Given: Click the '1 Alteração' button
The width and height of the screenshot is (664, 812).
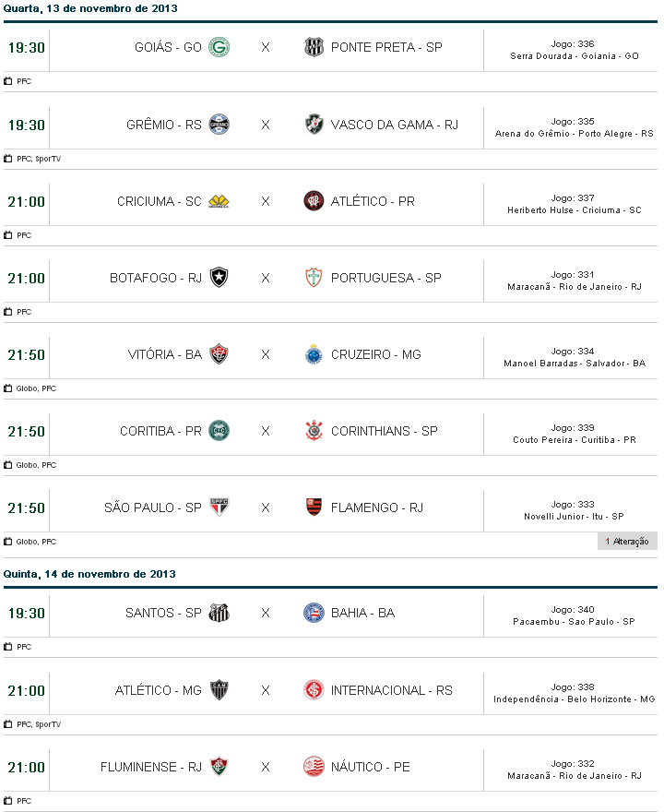Looking at the screenshot, I should (627, 541).
